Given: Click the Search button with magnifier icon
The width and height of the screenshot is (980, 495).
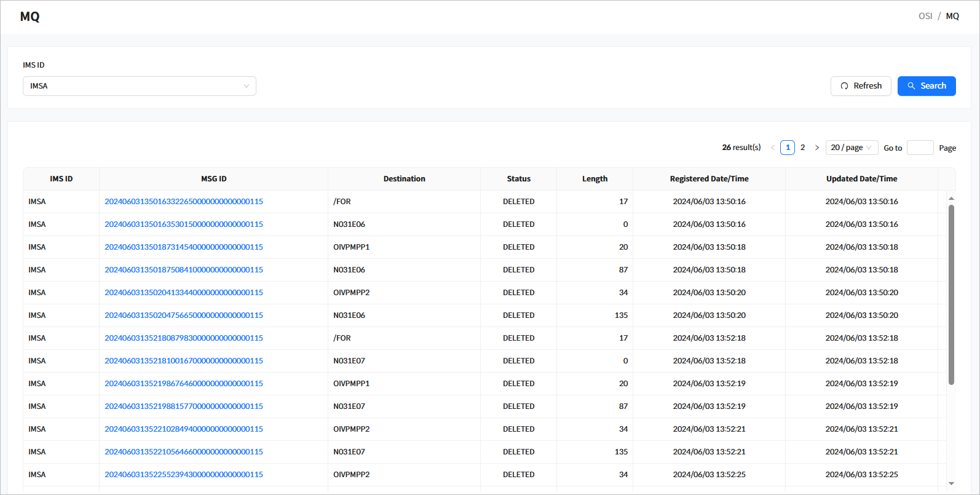Looking at the screenshot, I should 926,86.
